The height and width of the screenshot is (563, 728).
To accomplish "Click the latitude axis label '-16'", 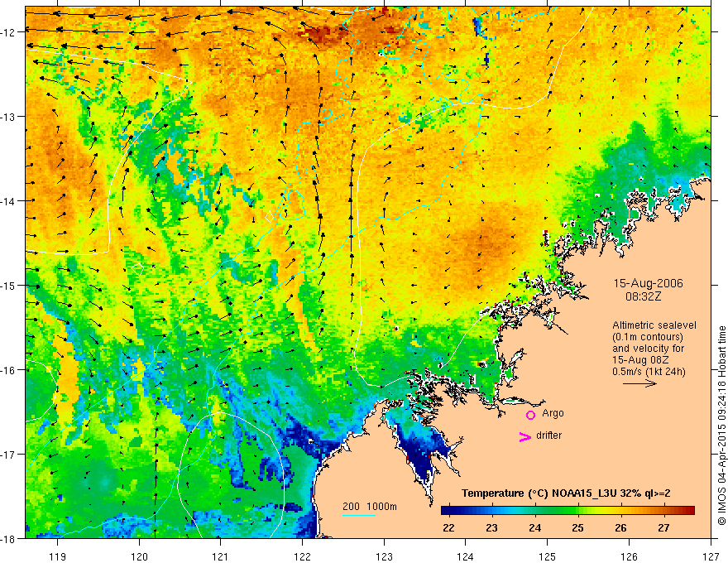I will pos(9,370).
